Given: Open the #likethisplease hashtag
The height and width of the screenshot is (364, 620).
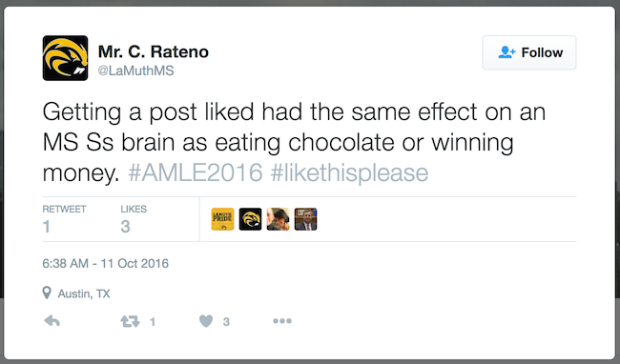Looking at the screenshot, I should point(349,172).
